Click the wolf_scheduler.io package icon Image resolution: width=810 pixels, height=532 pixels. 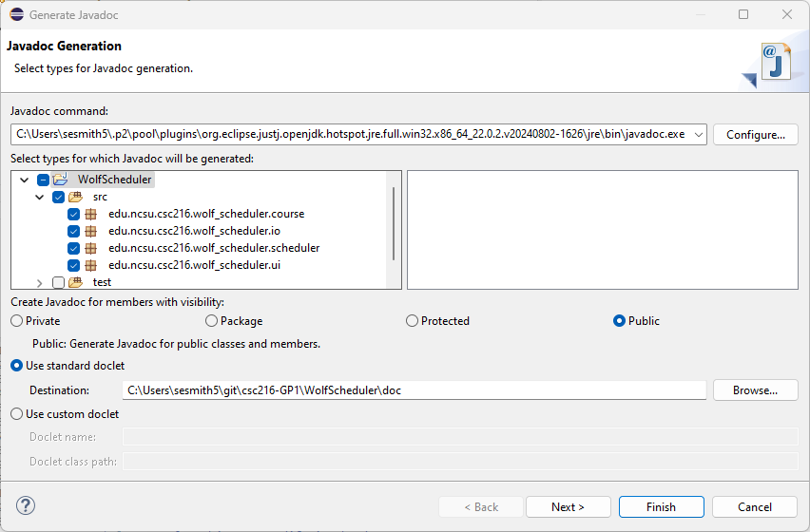(91, 231)
